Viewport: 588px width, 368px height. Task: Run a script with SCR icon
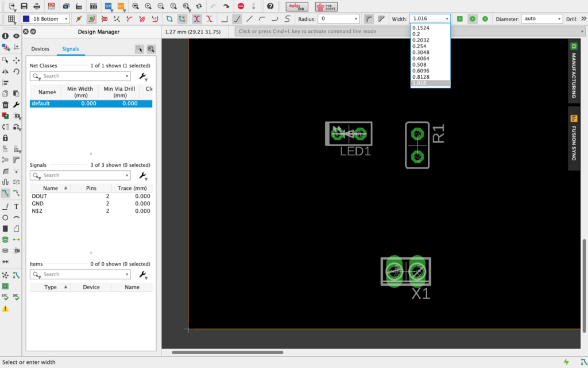click(108, 6)
